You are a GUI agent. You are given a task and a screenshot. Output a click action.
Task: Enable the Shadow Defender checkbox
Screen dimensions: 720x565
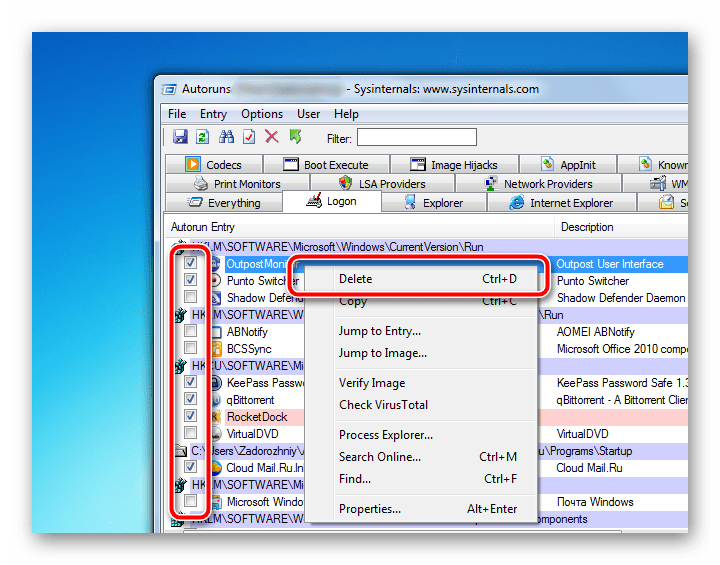point(190,296)
